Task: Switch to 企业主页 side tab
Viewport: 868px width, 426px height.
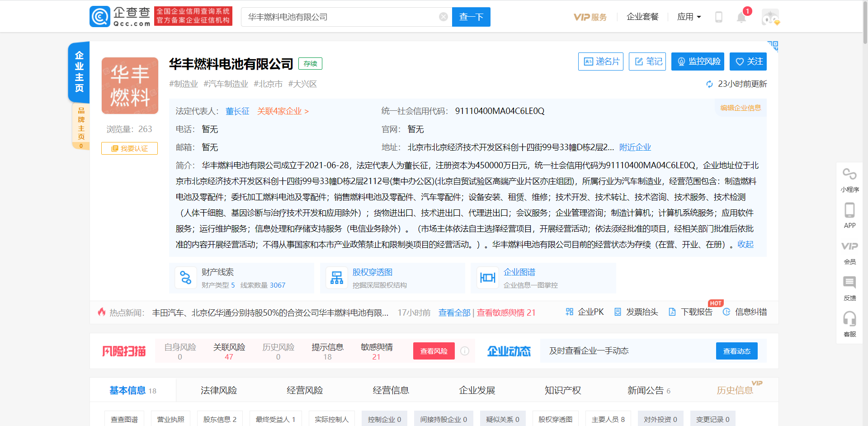Action: [x=79, y=71]
